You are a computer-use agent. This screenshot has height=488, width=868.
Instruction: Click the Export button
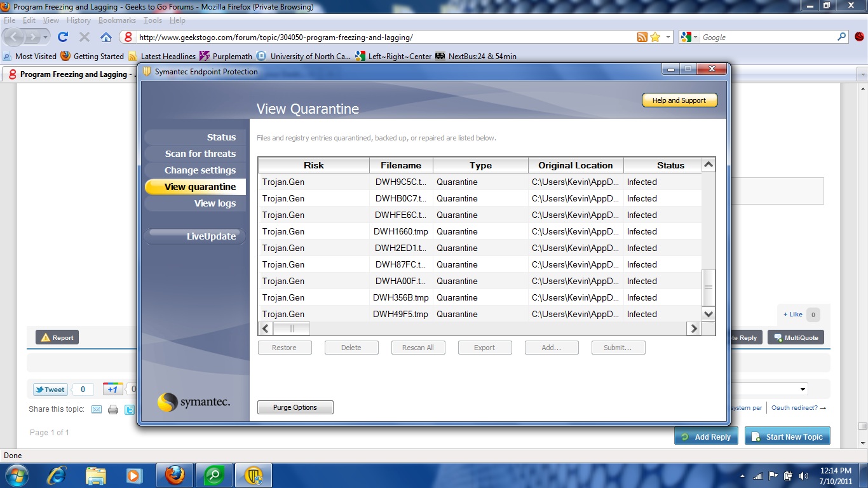484,348
